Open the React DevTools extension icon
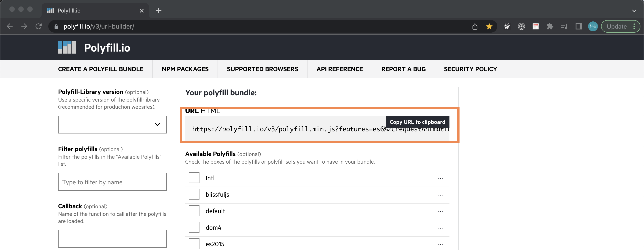The width and height of the screenshot is (644, 250). point(507,26)
